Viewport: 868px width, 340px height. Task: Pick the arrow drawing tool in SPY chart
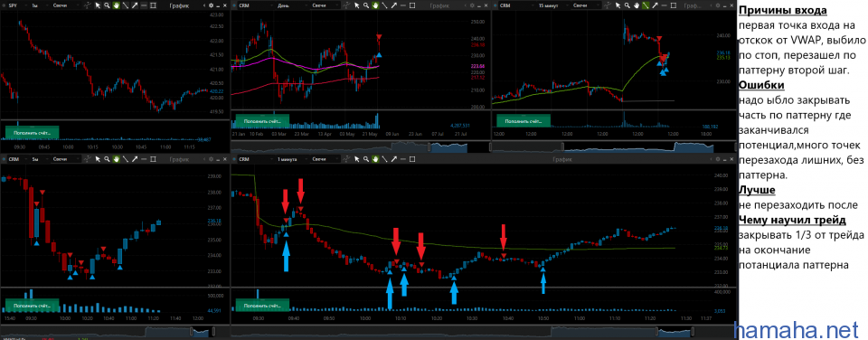pyautogui.click(x=135, y=5)
